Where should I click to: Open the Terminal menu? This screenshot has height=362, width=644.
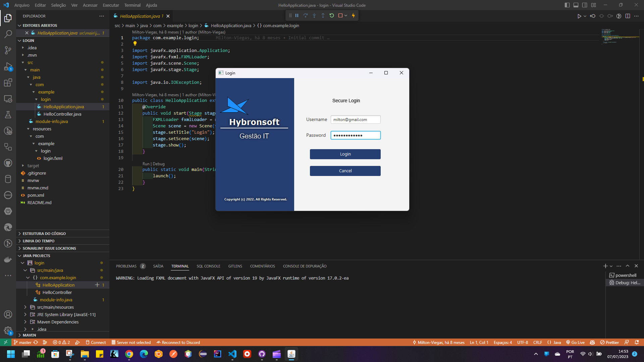point(132,5)
